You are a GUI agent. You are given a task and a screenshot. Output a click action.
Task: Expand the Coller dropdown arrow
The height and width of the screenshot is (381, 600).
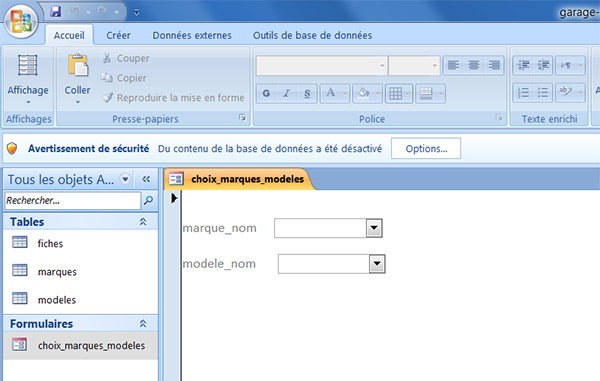(78, 102)
